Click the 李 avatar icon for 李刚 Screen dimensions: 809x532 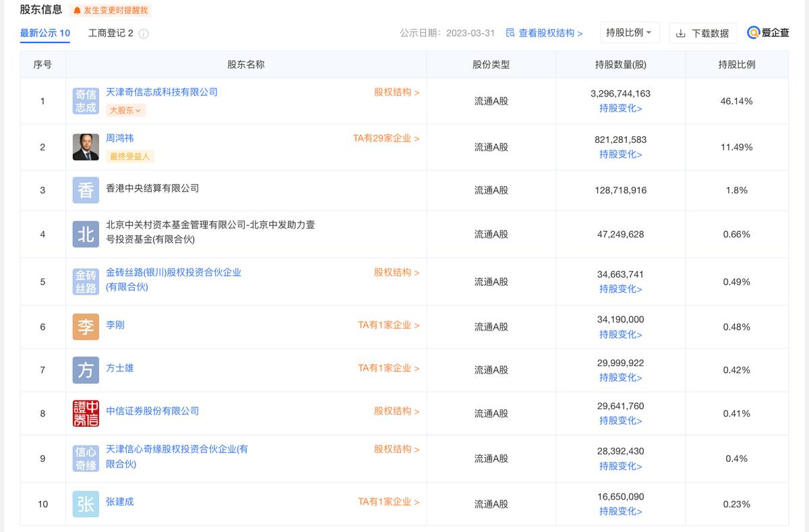point(85,327)
